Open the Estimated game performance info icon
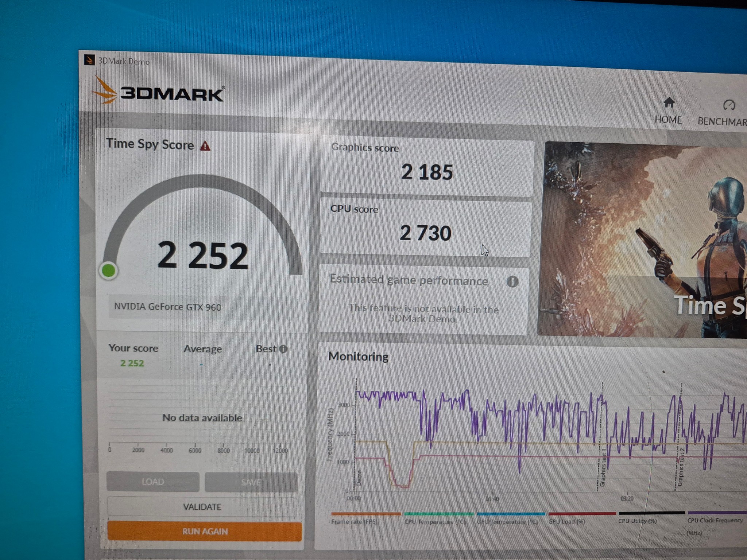This screenshot has width=747, height=560. pyautogui.click(x=512, y=281)
